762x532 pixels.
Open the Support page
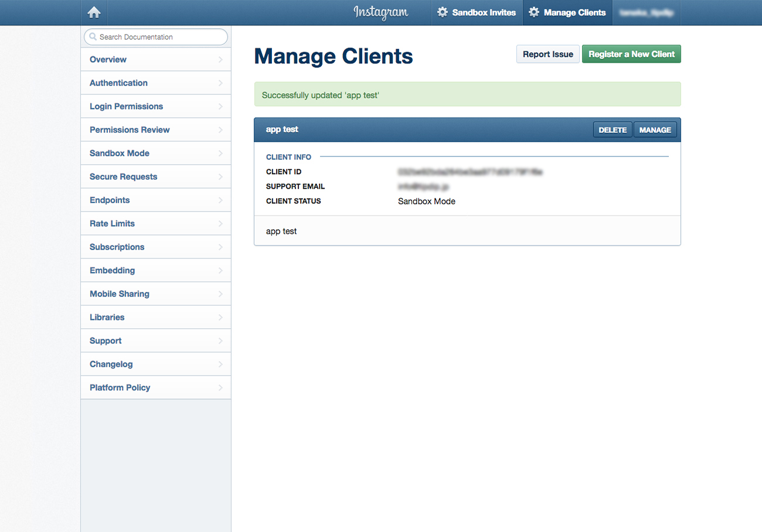tap(156, 340)
